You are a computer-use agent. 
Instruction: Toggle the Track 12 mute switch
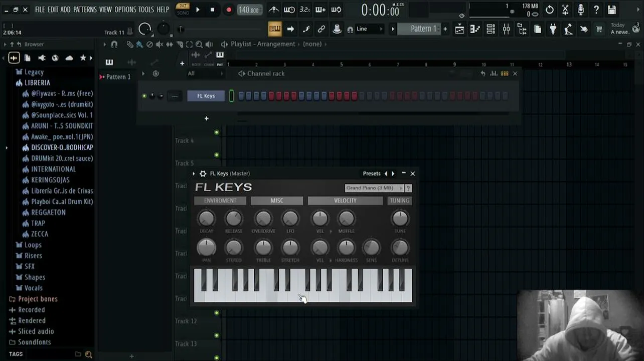click(217, 313)
